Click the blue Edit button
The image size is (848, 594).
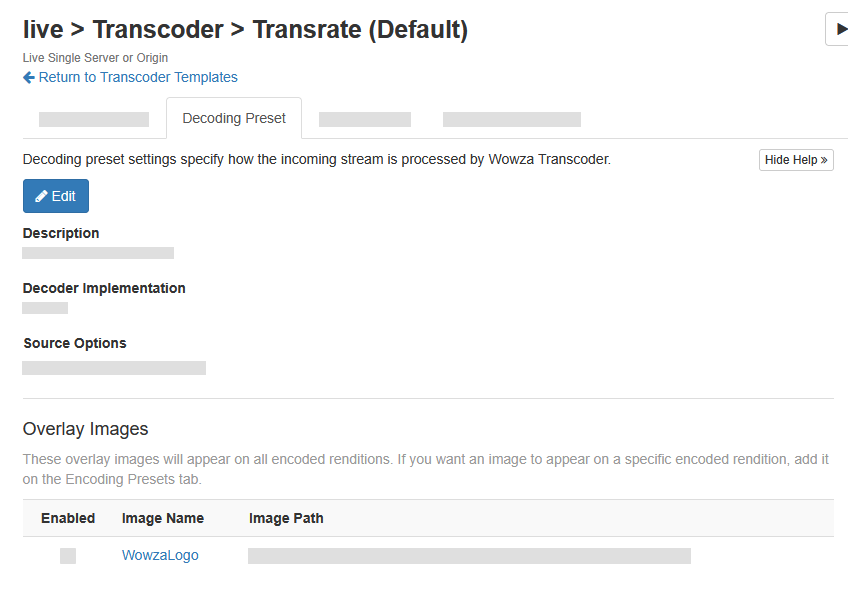(x=56, y=196)
